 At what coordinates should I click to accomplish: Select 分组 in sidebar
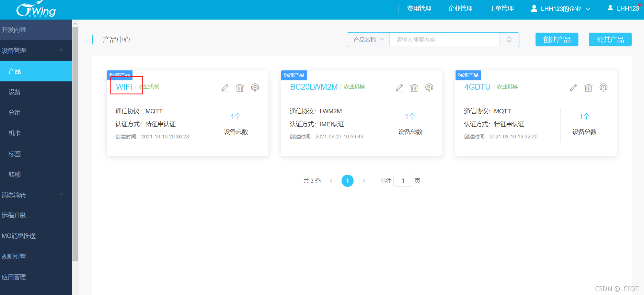click(36, 112)
